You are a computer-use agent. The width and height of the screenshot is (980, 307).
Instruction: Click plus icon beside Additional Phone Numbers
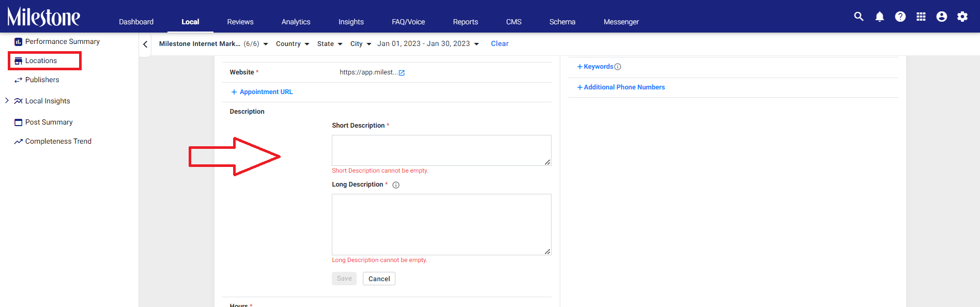point(580,87)
